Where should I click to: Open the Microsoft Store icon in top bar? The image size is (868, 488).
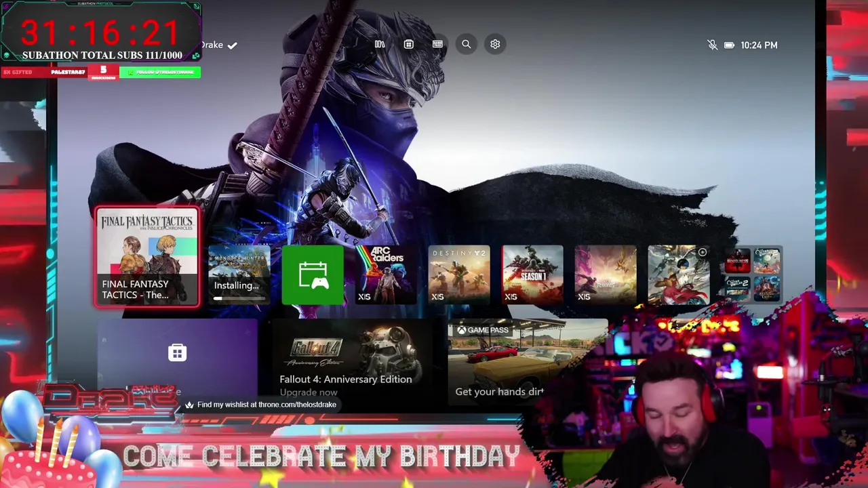pyautogui.click(x=408, y=44)
